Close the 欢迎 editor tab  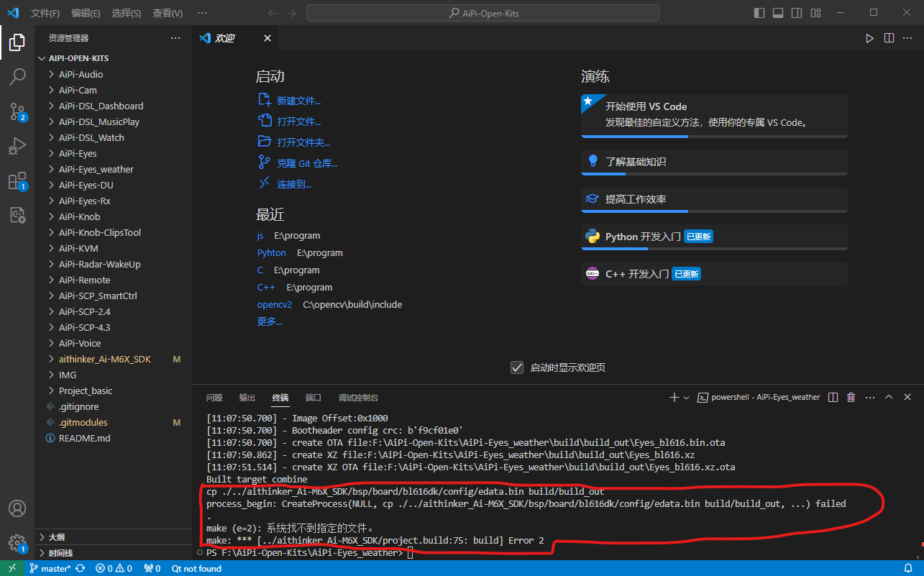267,38
